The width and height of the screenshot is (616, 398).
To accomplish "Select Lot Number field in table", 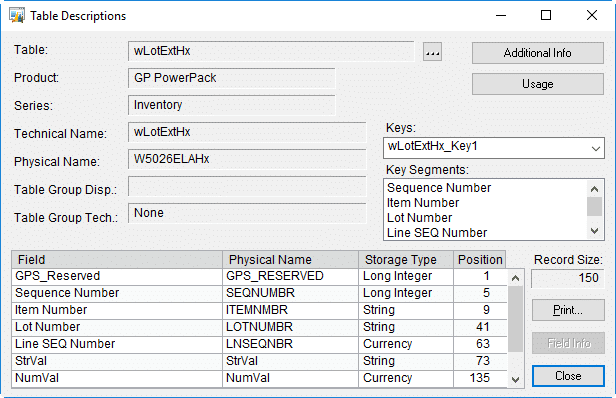I will point(117,327).
